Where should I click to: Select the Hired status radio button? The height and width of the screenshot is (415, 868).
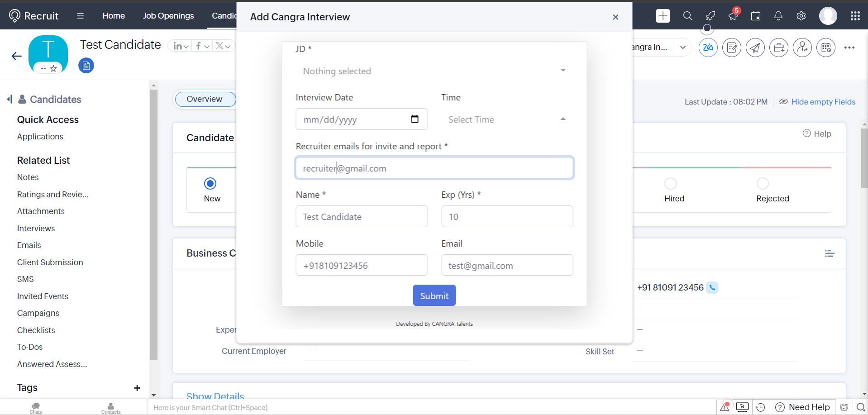tap(671, 183)
